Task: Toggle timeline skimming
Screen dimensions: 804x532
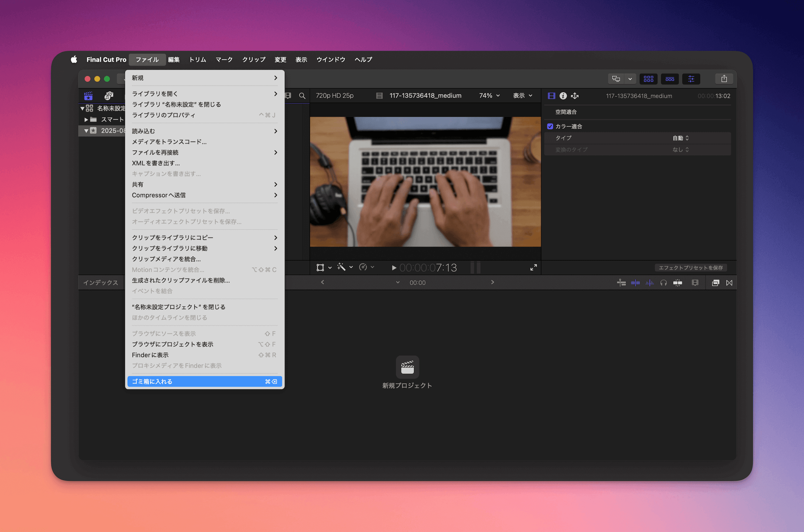Action: click(x=635, y=283)
